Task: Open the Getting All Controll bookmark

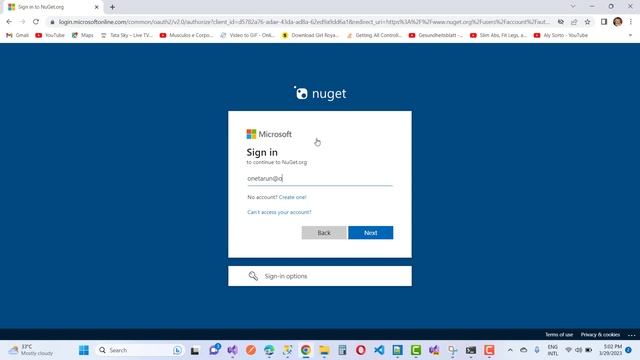Action: point(374,36)
